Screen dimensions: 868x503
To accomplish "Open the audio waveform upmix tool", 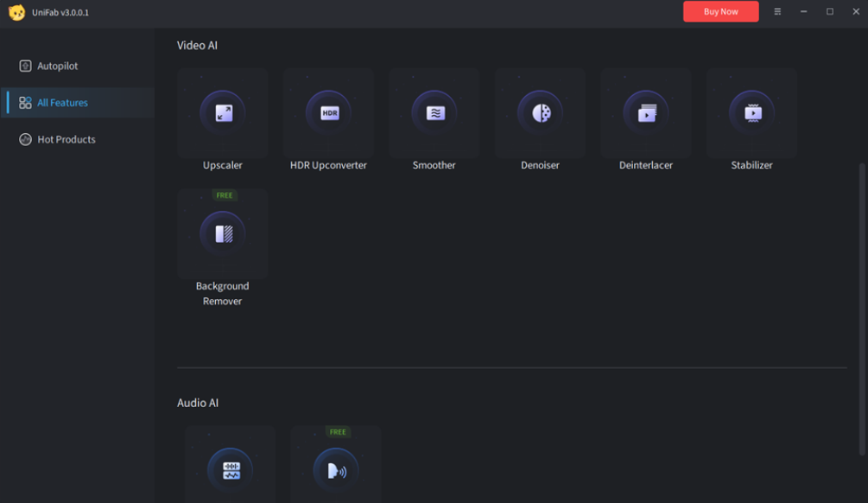I will pyautogui.click(x=229, y=468).
